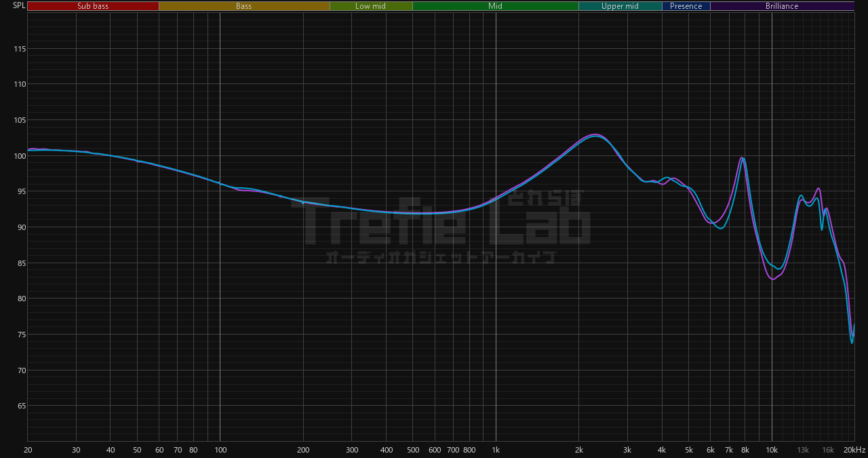Click the 100 Hz frequency axis label

coord(220,450)
